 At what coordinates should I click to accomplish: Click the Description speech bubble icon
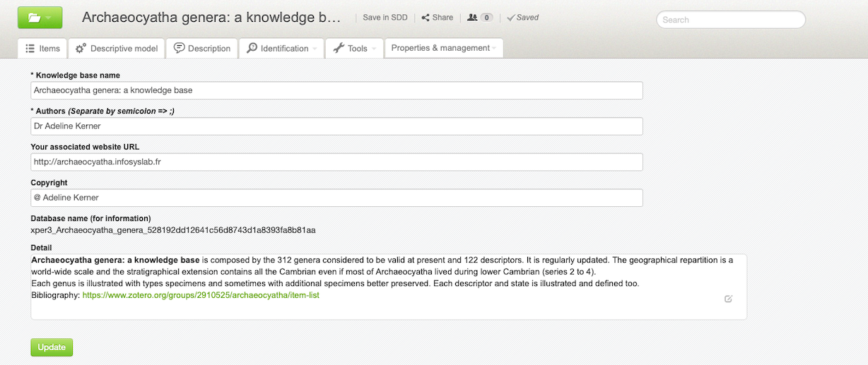click(x=180, y=49)
